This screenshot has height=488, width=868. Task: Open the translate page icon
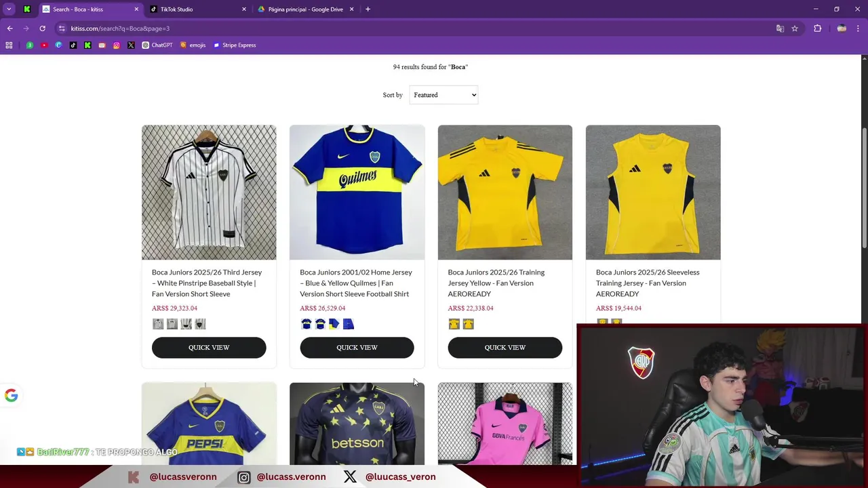point(780,28)
